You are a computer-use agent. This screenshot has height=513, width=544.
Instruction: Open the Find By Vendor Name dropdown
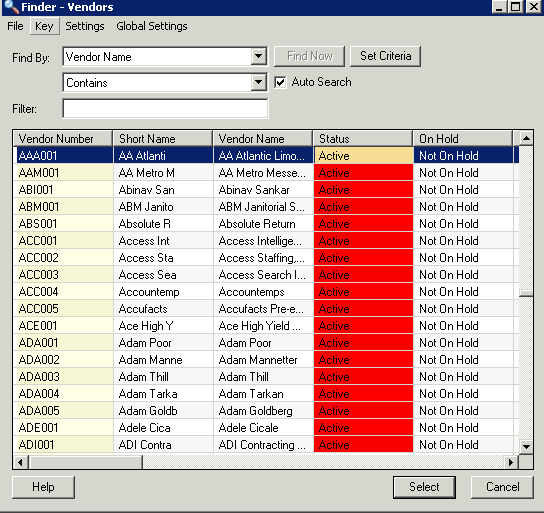click(x=258, y=57)
